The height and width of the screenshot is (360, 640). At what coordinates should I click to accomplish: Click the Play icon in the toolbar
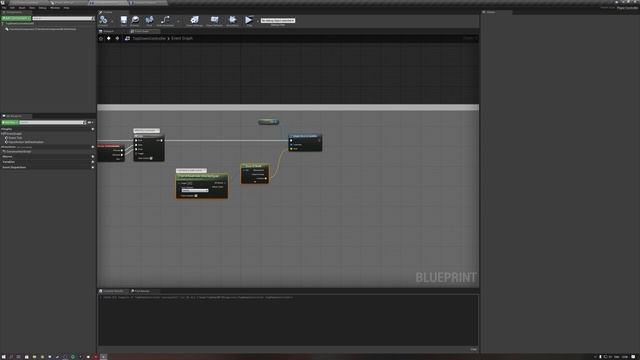(x=248, y=20)
